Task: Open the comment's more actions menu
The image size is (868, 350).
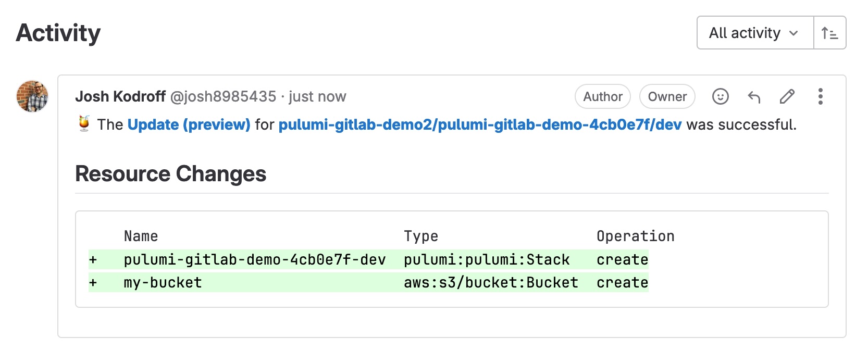Action: [x=821, y=96]
